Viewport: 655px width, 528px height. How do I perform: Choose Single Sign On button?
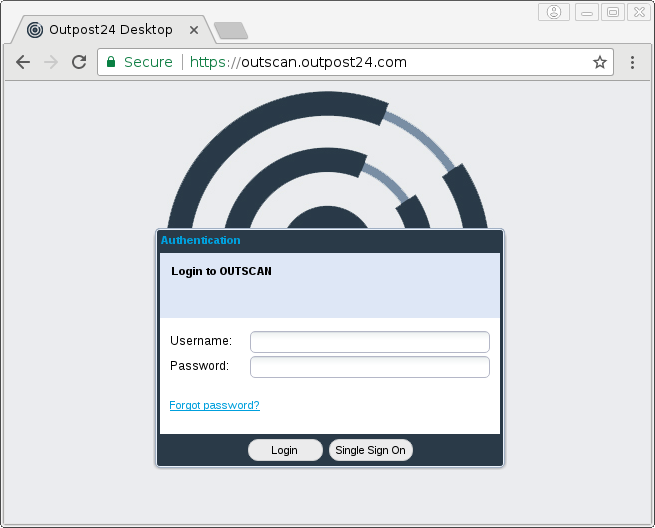[371, 450]
